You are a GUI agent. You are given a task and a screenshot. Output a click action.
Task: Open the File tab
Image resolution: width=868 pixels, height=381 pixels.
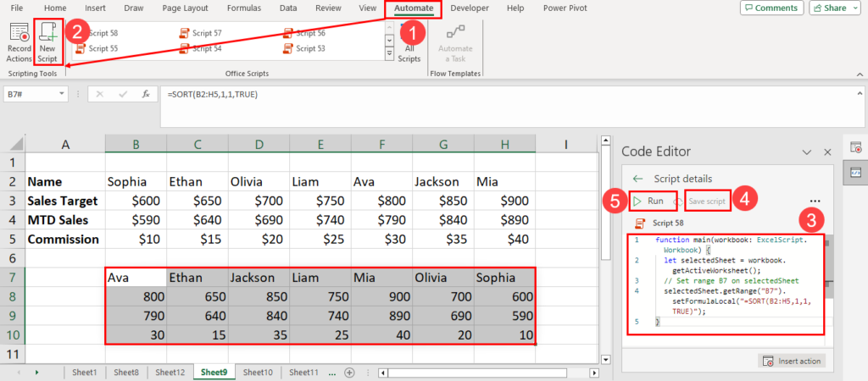(17, 8)
